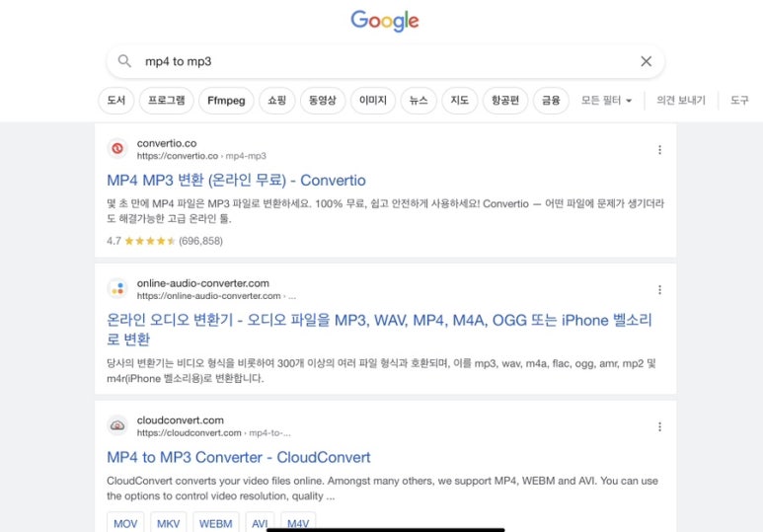Click the magnifier search icon

coord(124,61)
